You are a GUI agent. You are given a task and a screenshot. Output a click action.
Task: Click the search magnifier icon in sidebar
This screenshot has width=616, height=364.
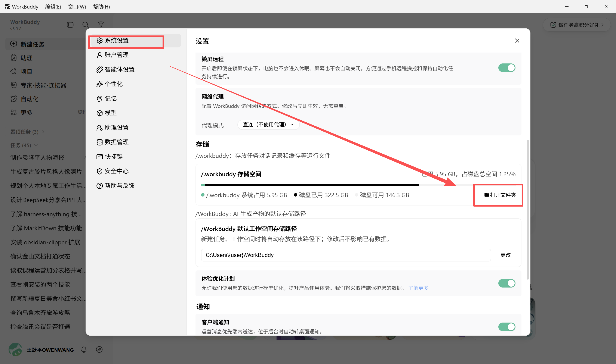(85, 25)
